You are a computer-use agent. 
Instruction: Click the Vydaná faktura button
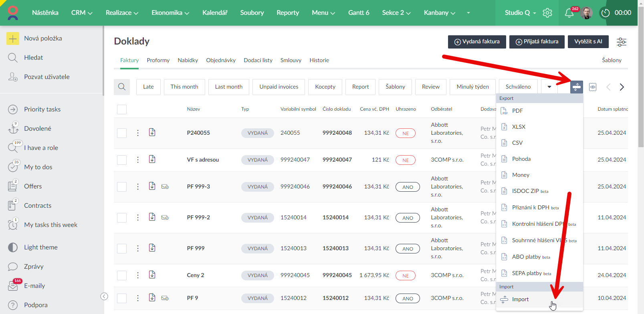click(x=477, y=42)
